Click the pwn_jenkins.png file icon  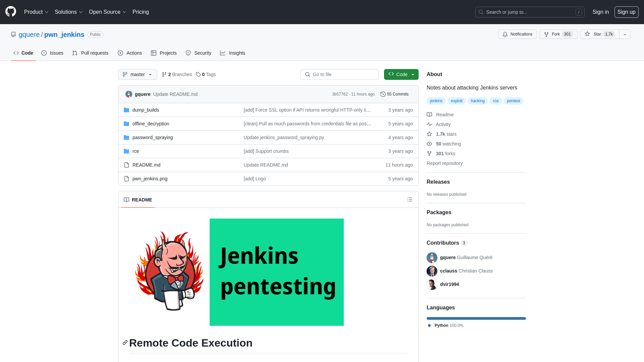point(126,179)
